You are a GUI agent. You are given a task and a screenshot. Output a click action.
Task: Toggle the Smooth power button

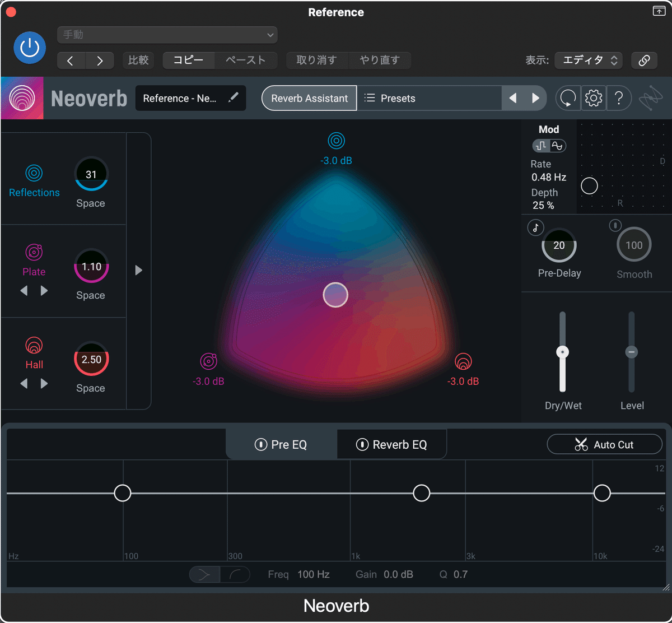tap(615, 226)
